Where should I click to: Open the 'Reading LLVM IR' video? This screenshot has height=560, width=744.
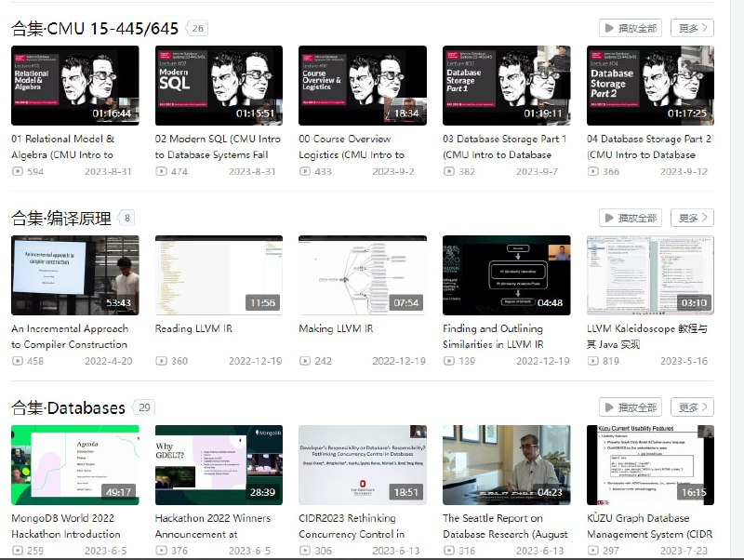(x=219, y=273)
